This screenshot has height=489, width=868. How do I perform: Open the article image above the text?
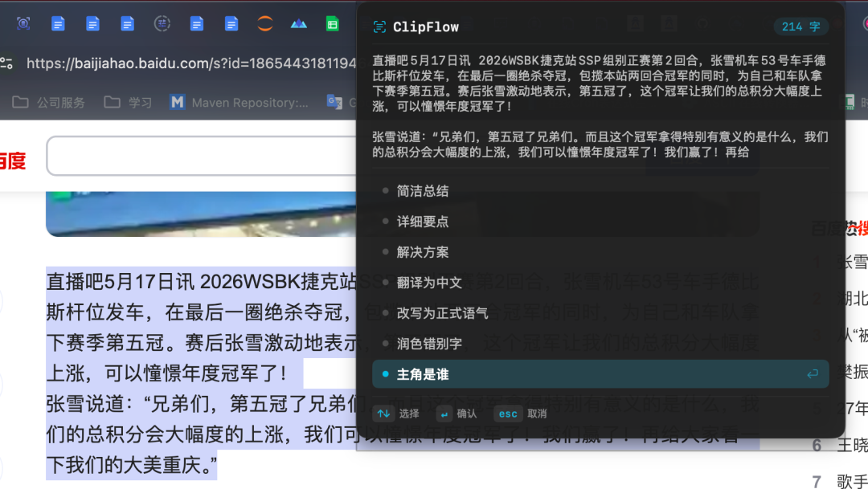(x=201, y=214)
